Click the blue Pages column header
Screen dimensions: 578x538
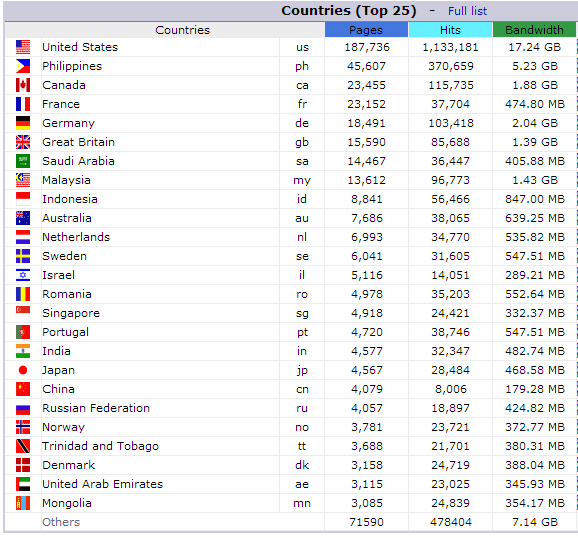tap(366, 30)
